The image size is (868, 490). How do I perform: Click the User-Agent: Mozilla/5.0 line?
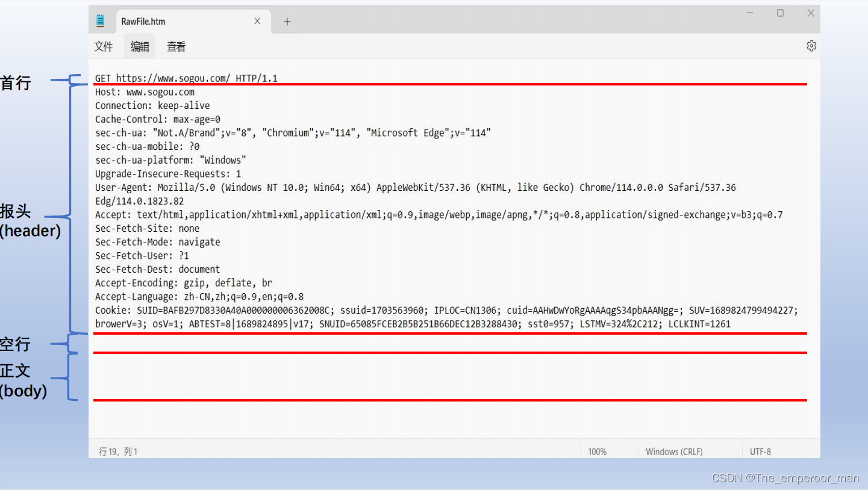click(x=415, y=188)
